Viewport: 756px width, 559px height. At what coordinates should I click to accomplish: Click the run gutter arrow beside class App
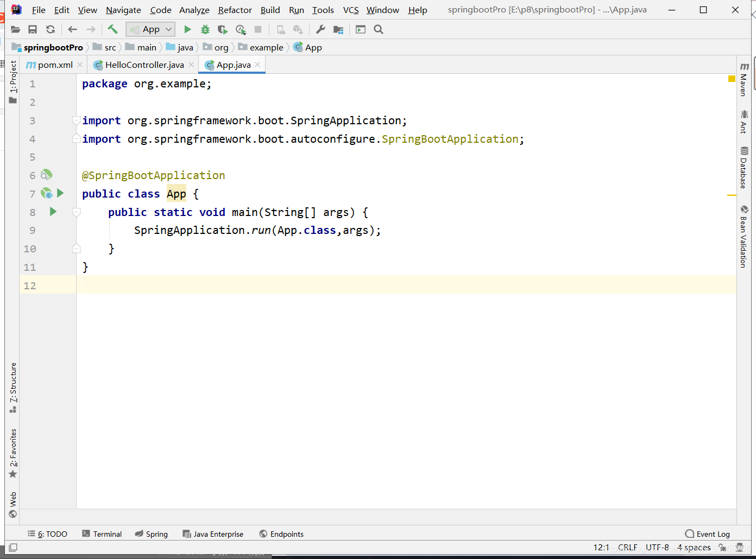tap(60, 193)
